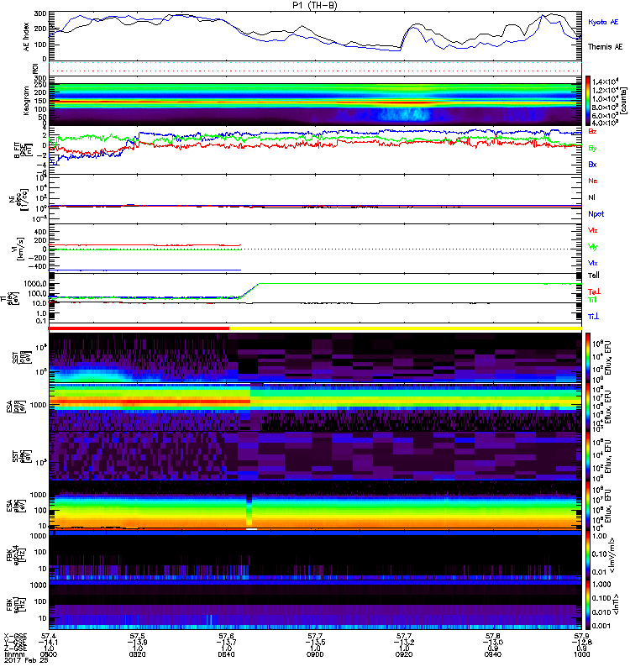Select the green By legend label
The image size is (630, 672).
click(593, 148)
